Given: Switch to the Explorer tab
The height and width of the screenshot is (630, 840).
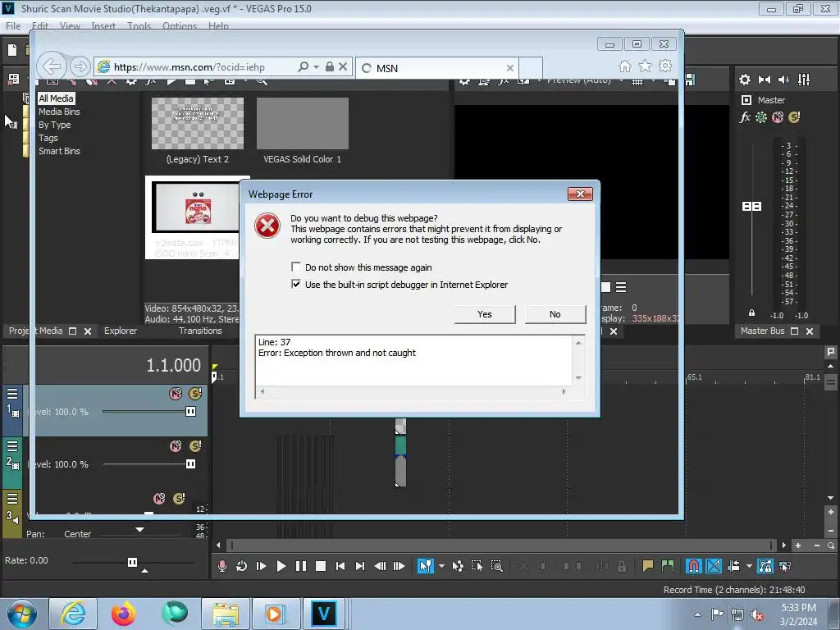Looking at the screenshot, I should 121,331.
